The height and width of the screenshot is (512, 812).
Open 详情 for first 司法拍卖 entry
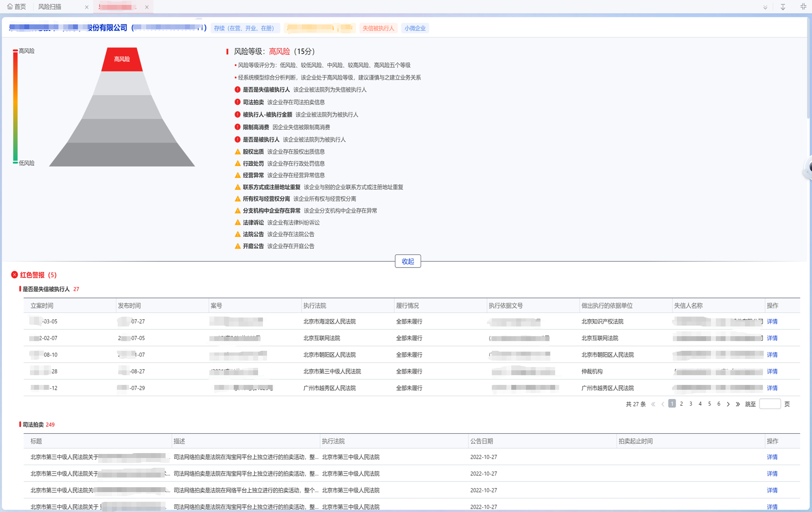pyautogui.click(x=772, y=457)
